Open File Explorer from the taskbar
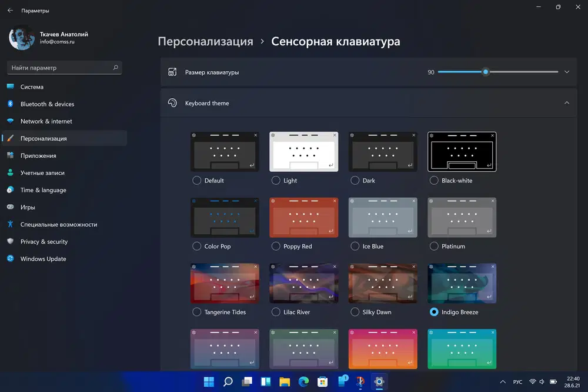 click(285, 382)
